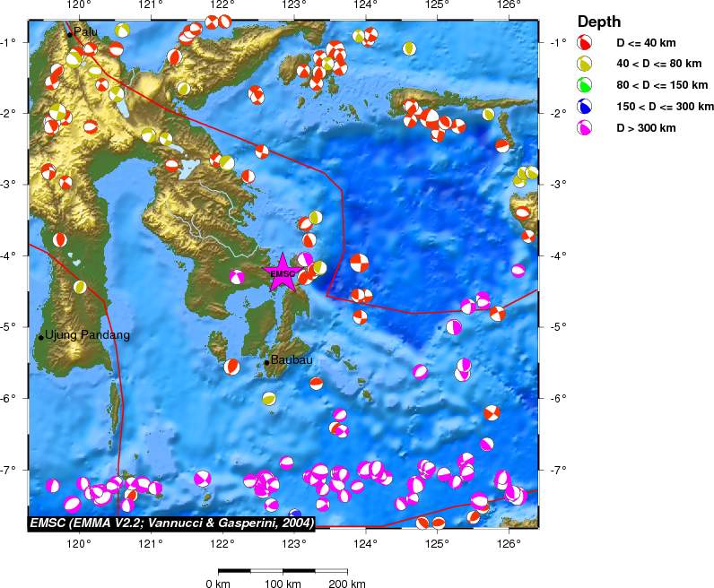Click the yellow 40 < D <= 80 km legend icon

[585, 64]
